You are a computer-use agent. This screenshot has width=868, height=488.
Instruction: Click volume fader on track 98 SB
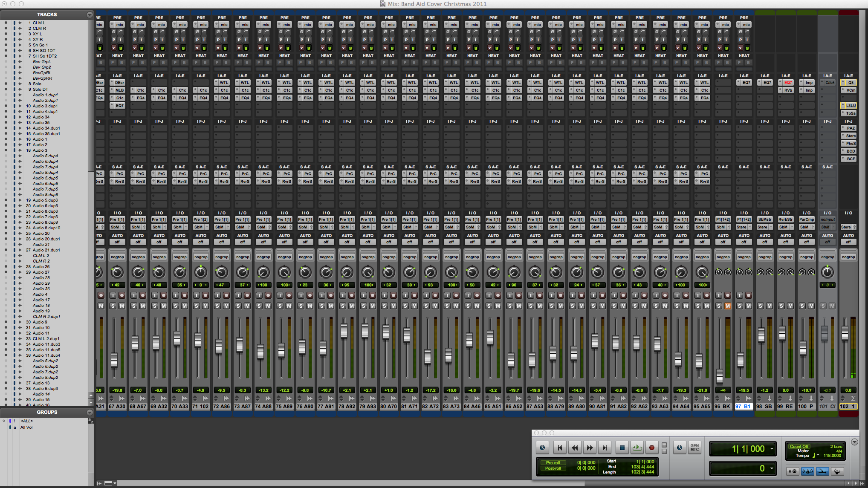[x=761, y=335]
